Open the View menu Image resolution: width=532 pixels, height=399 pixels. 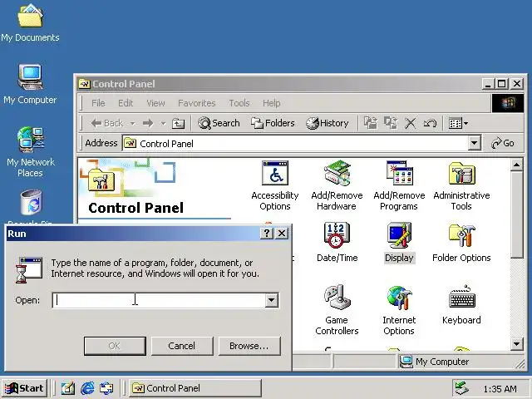(x=155, y=103)
